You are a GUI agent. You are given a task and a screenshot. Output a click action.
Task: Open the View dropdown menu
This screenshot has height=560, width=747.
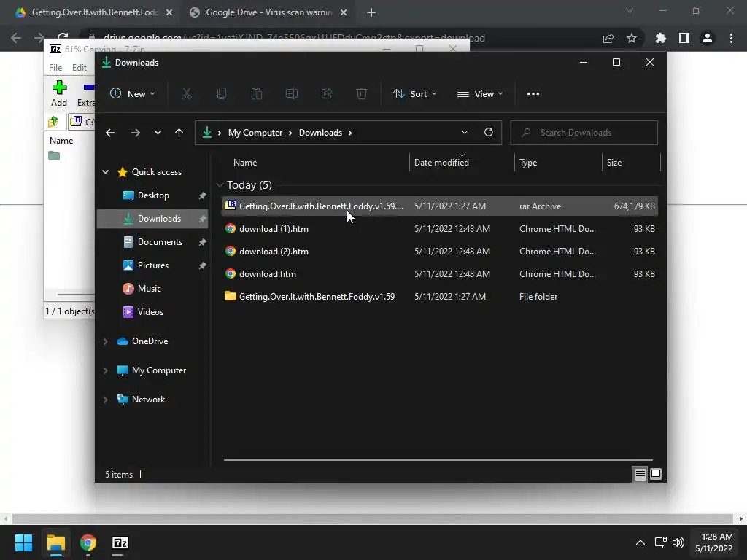click(480, 94)
